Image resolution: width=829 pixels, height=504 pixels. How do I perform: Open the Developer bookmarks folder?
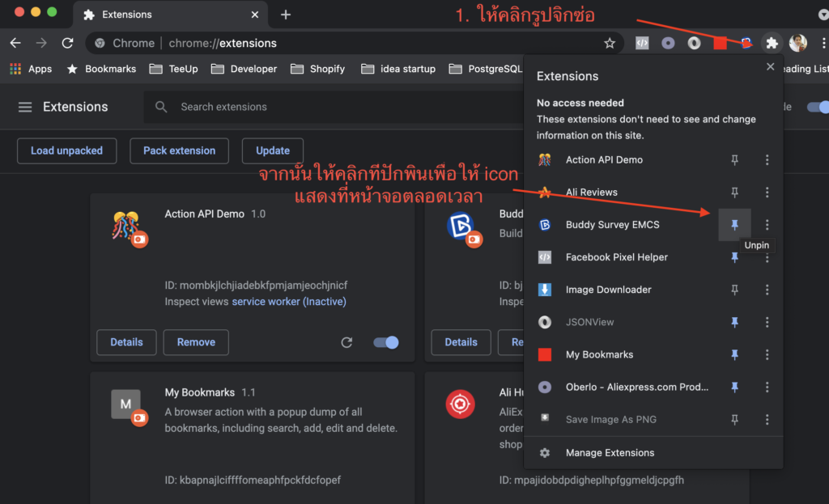tap(244, 69)
